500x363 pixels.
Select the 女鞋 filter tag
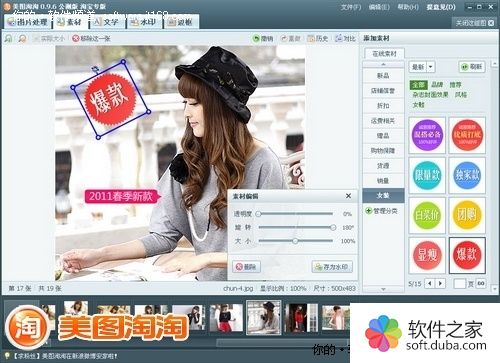418,105
